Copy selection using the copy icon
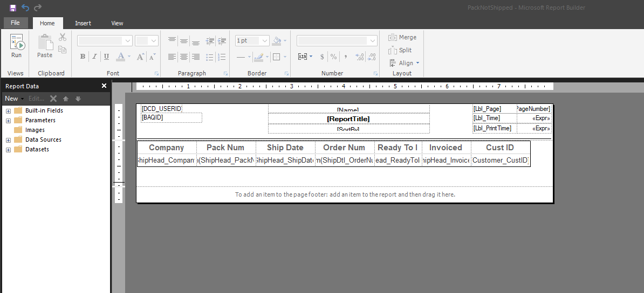The height and width of the screenshot is (293, 644). (63, 50)
